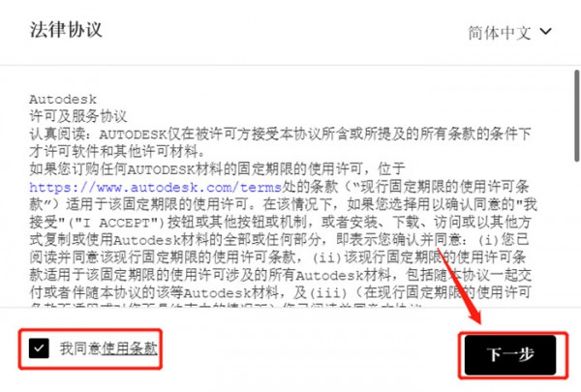Tick the black agreement checkbox
This screenshot has width=581, height=392.
point(39,348)
